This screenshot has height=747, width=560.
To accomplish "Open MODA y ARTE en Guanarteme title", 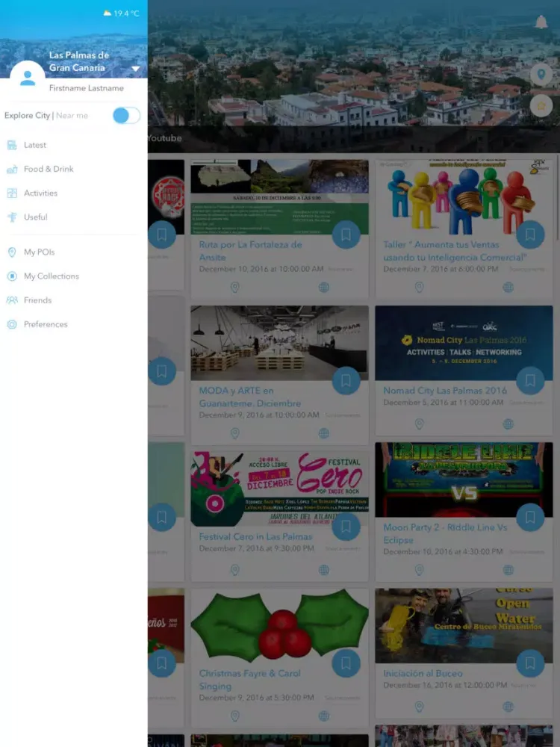I will [x=250, y=397].
